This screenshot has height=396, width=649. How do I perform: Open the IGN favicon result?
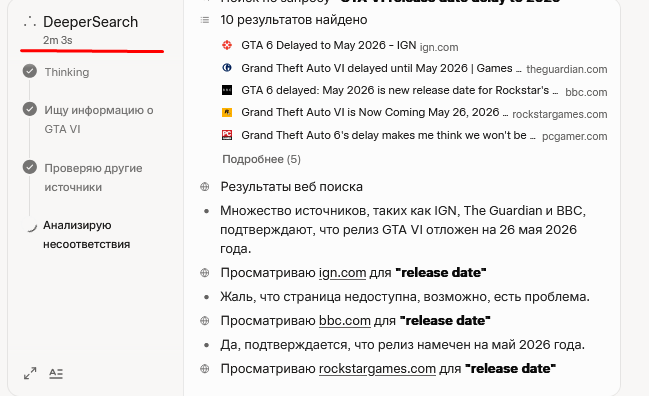click(x=227, y=45)
